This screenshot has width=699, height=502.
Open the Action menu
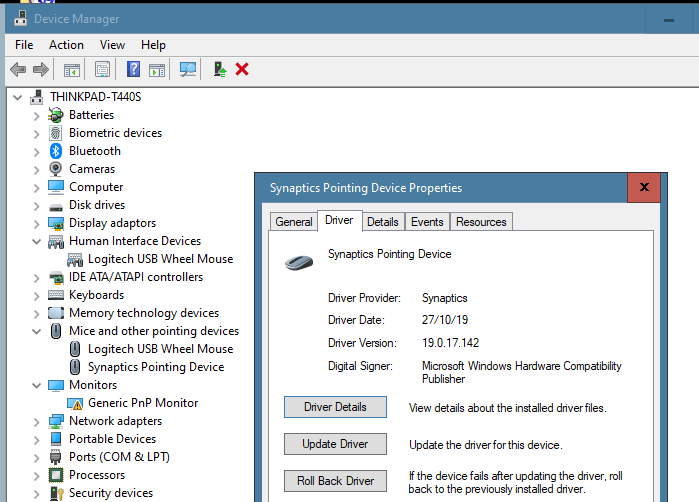click(66, 45)
